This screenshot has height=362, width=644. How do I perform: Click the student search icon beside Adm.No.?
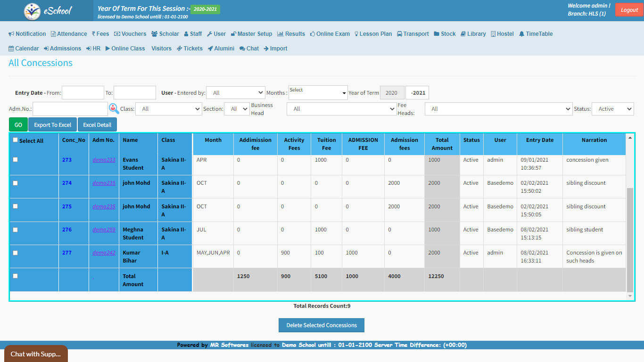(x=114, y=109)
